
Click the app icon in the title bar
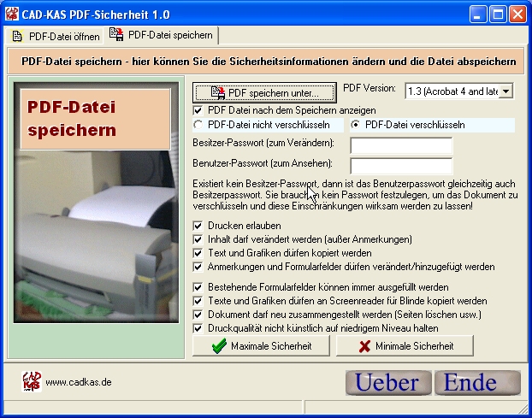[12, 14]
